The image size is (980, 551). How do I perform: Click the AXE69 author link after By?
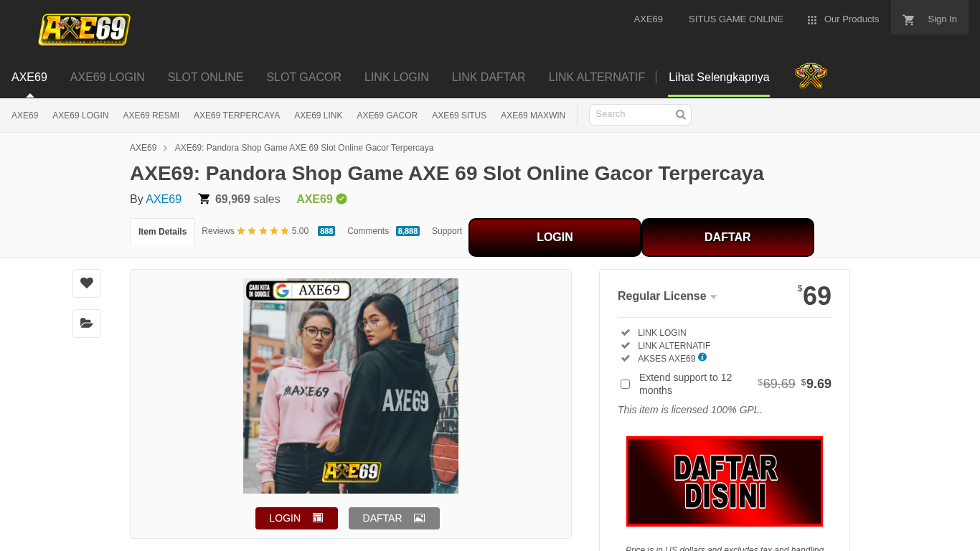(164, 199)
